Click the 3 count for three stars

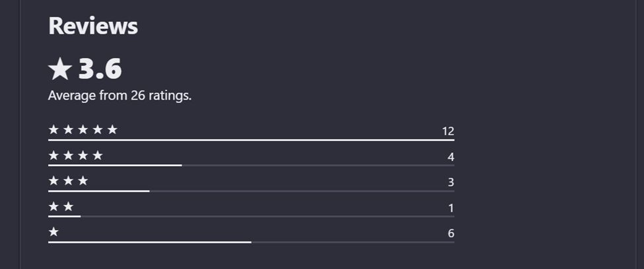450,183
